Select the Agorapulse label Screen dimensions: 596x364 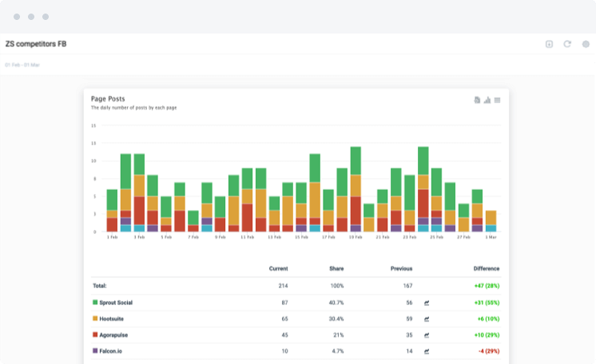click(113, 335)
